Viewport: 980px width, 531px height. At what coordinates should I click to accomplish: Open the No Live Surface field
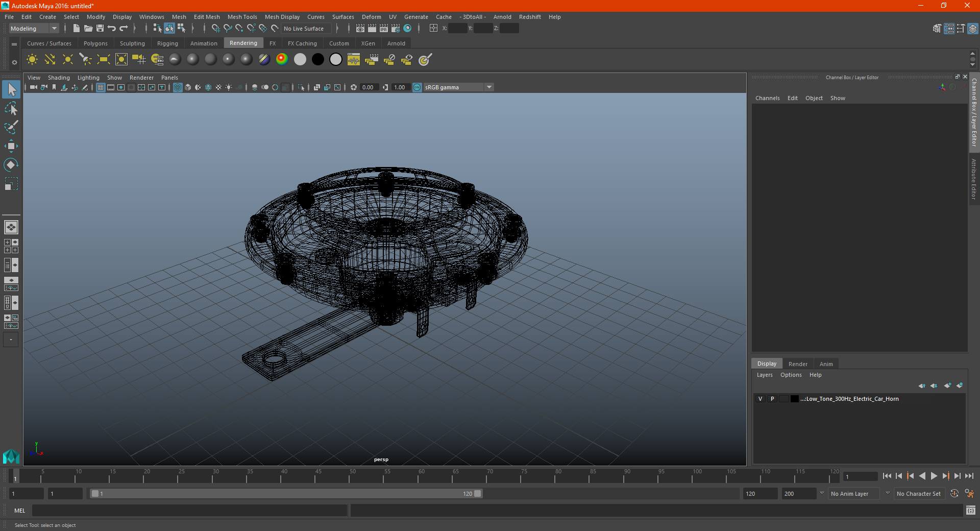tap(306, 29)
